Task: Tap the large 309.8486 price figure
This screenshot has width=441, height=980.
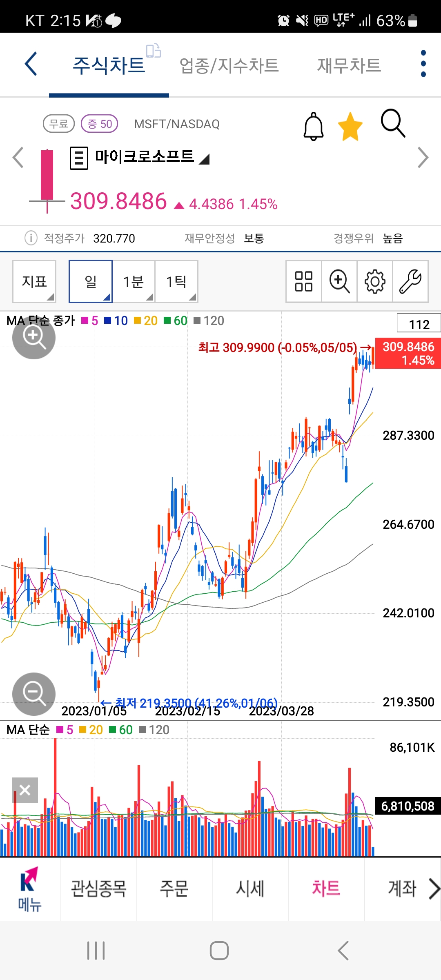Action: [118, 201]
